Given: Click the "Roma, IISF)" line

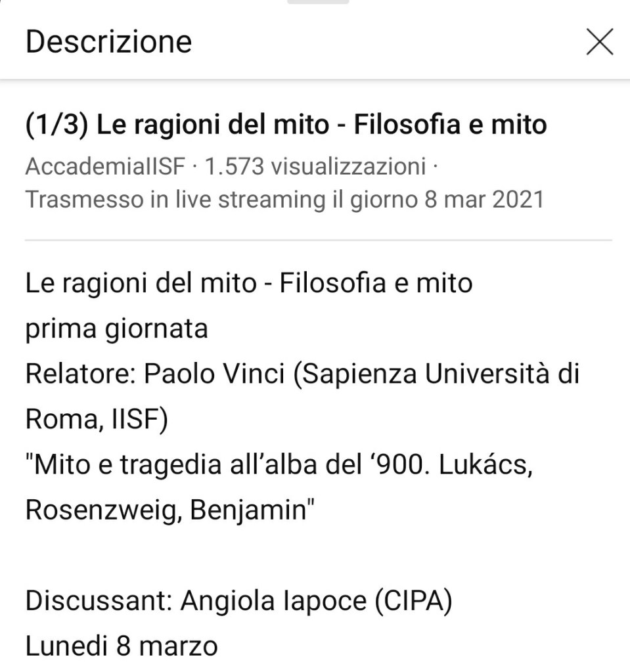Looking at the screenshot, I should (x=96, y=419).
